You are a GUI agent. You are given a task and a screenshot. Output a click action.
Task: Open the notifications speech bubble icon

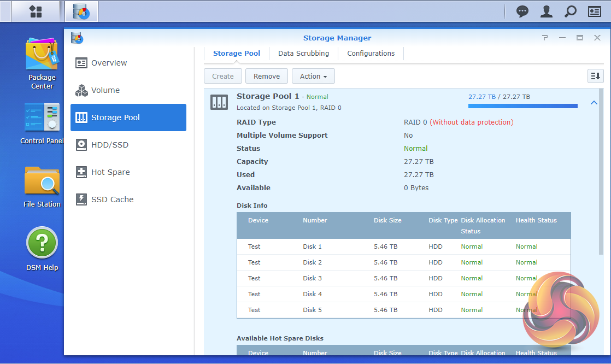522,11
